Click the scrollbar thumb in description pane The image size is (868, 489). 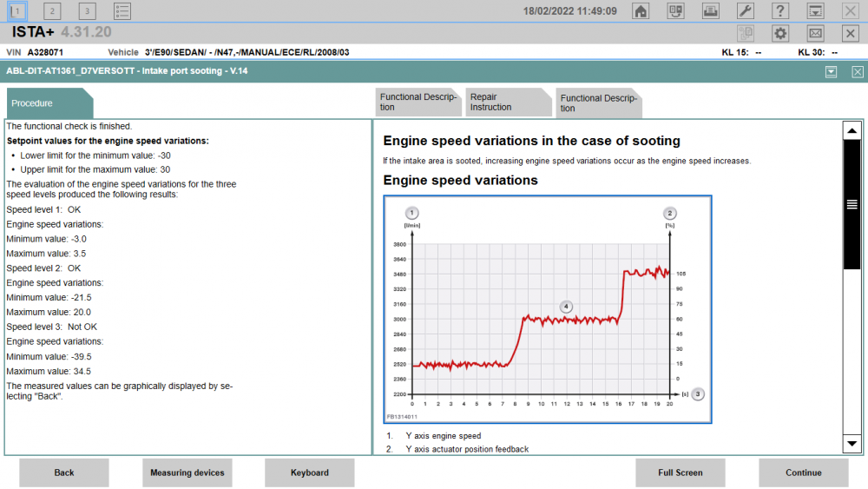tap(852, 204)
